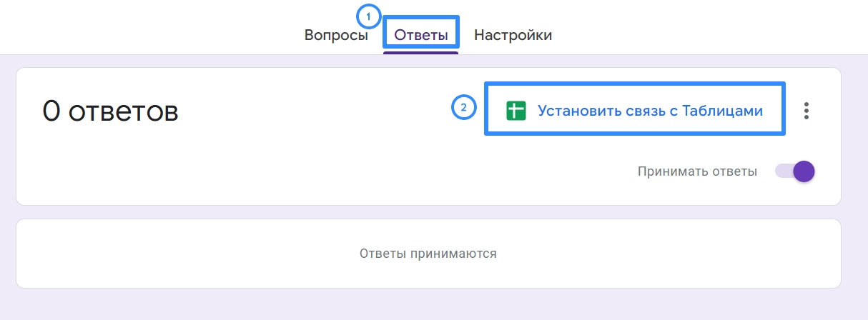Open the three-dot more options menu

click(x=807, y=111)
